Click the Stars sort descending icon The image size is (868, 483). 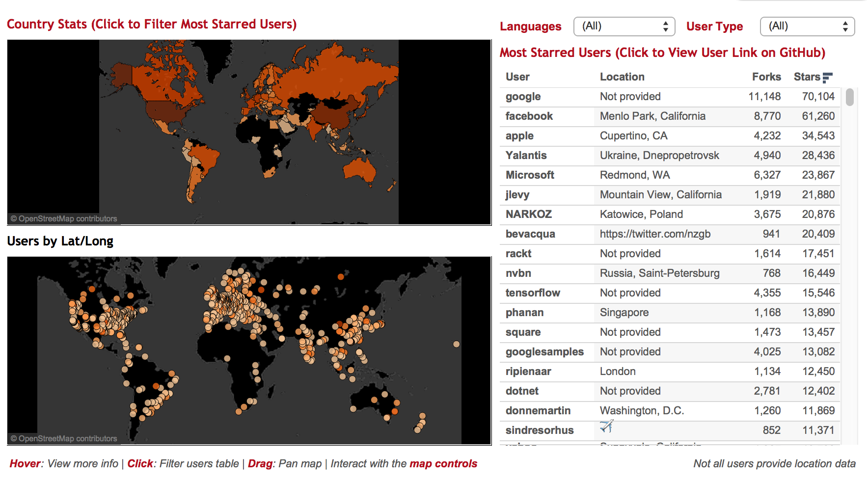point(827,78)
